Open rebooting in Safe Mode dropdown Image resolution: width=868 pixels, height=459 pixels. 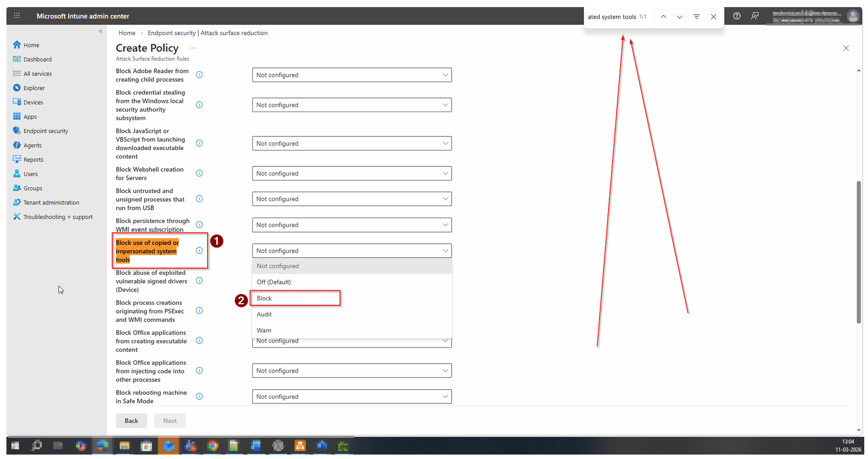352,397
